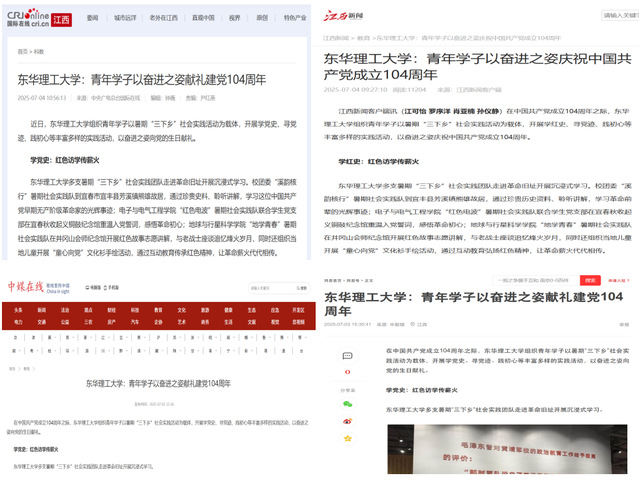
Task: Open the 新闻 tab in the red navigation bar
Action: (x=42, y=310)
